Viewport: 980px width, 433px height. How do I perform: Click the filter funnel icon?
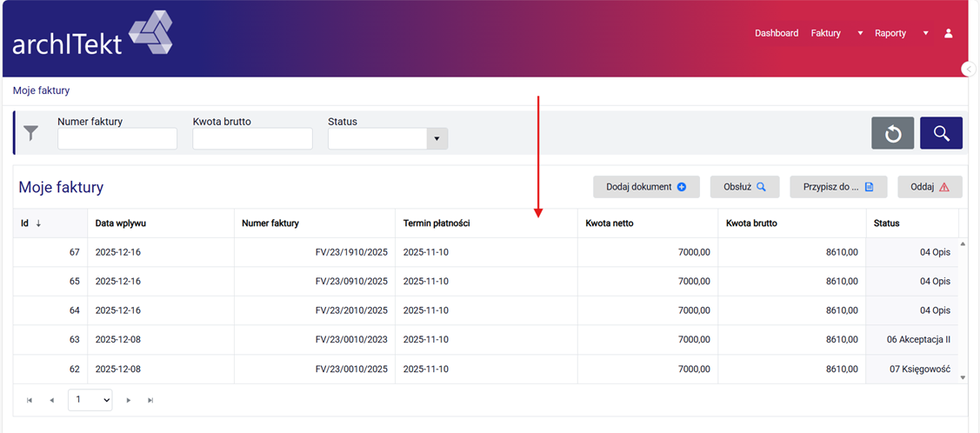tap(30, 132)
